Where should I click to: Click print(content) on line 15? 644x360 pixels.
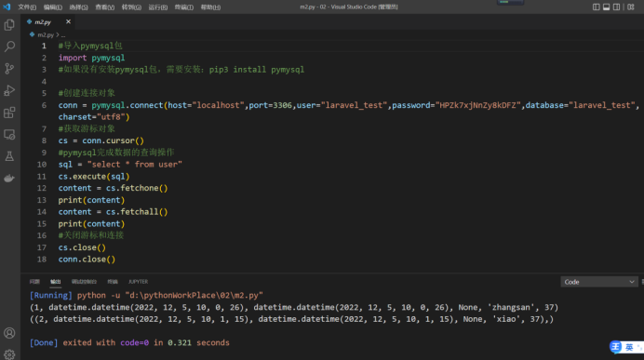tap(91, 223)
